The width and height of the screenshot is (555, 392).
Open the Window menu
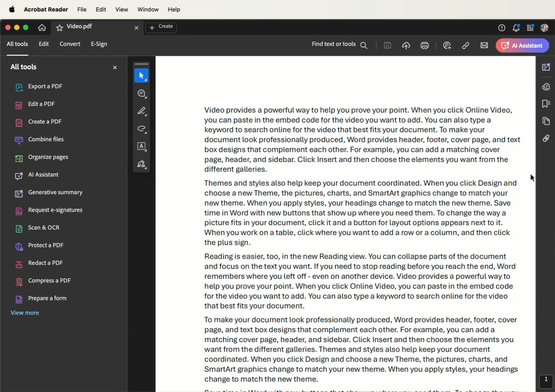pos(148,9)
